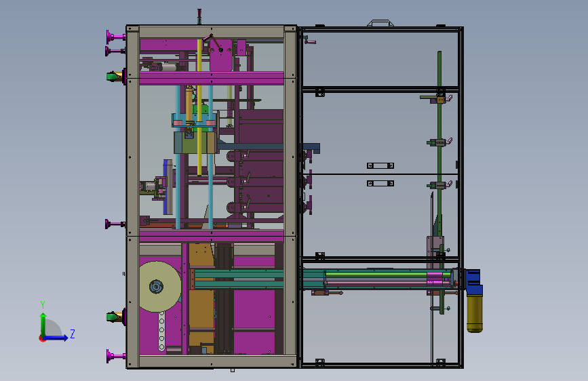The image size is (588, 381).
Task: Select the topmost magenta leveling foot
Action: (x=115, y=37)
